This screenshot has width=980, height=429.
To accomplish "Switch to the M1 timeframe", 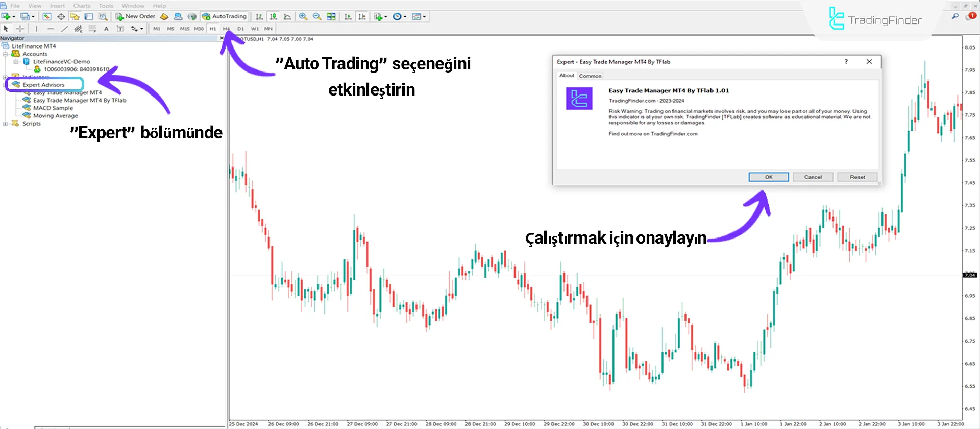I will 157,29.
